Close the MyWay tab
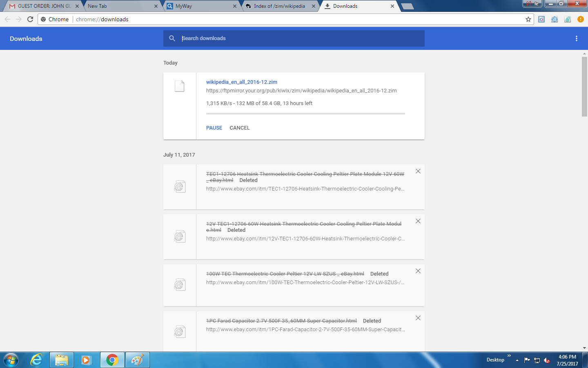 point(235,6)
